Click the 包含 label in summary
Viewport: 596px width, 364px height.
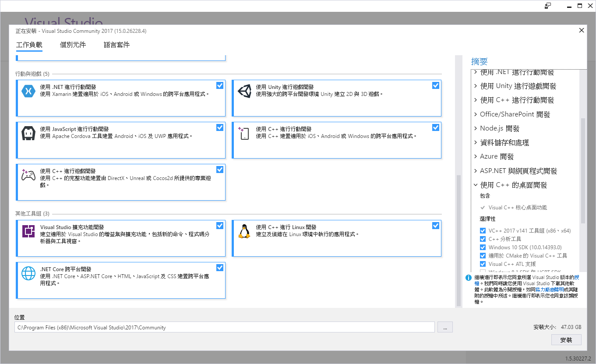pos(485,195)
